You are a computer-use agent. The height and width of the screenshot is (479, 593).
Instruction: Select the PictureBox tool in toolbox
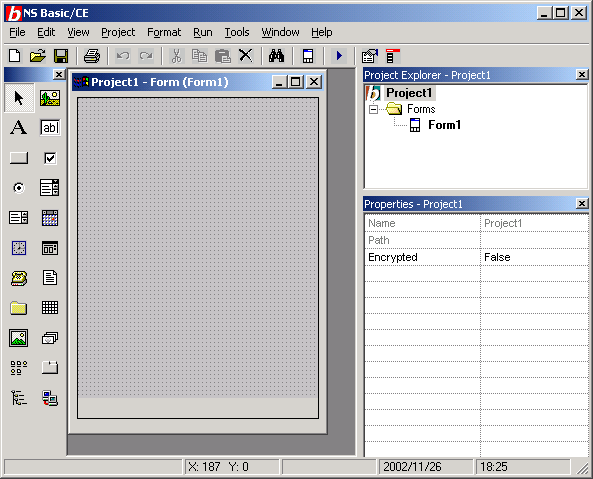pos(50,98)
